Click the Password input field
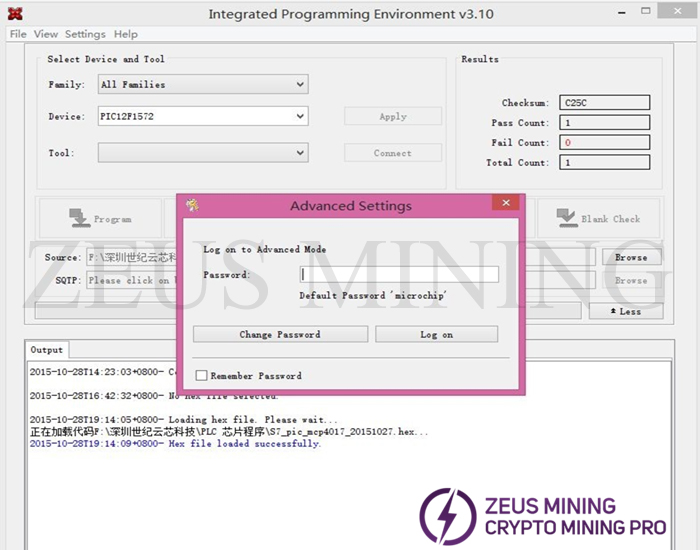This screenshot has width=700, height=550. click(399, 274)
